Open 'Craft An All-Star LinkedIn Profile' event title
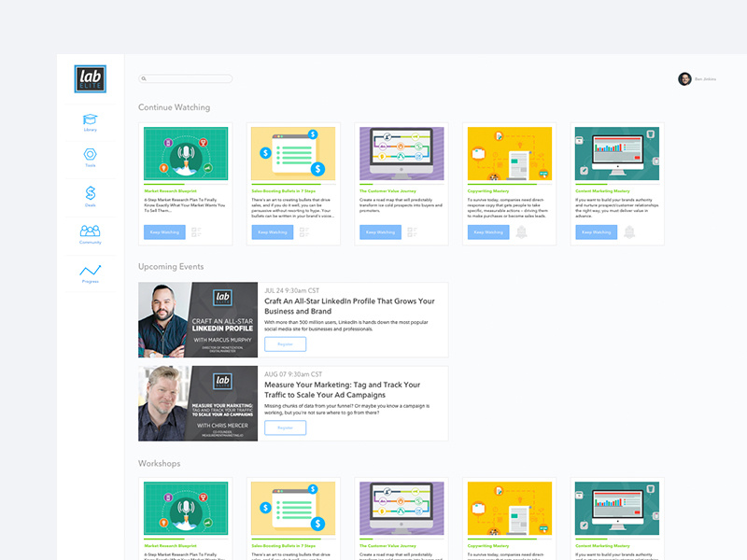 349,306
